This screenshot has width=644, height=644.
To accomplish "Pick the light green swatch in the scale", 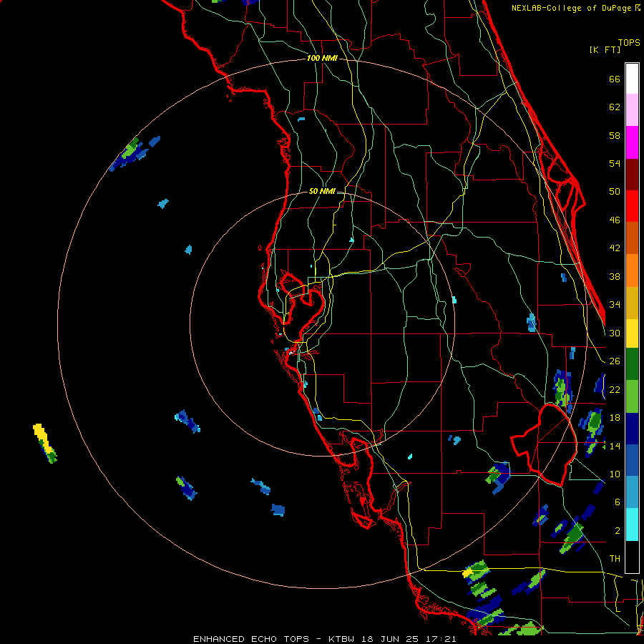I will tap(632, 396).
